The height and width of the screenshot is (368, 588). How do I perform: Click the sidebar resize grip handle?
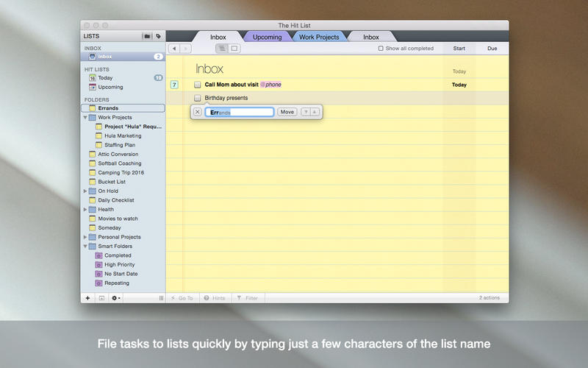click(x=161, y=298)
